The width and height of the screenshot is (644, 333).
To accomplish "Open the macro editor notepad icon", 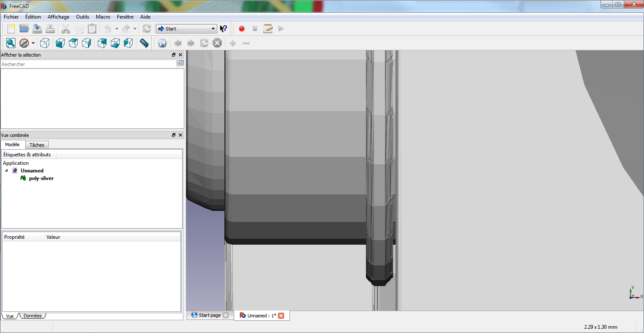I will click(268, 29).
